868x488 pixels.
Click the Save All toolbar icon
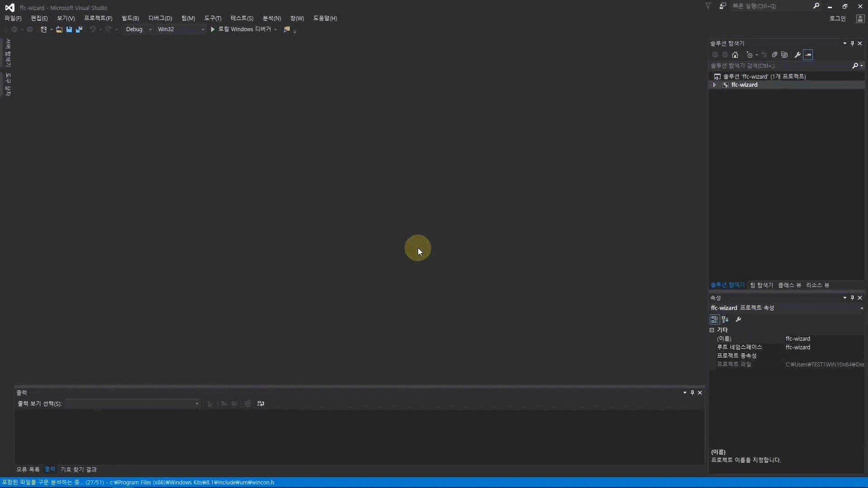click(x=79, y=29)
